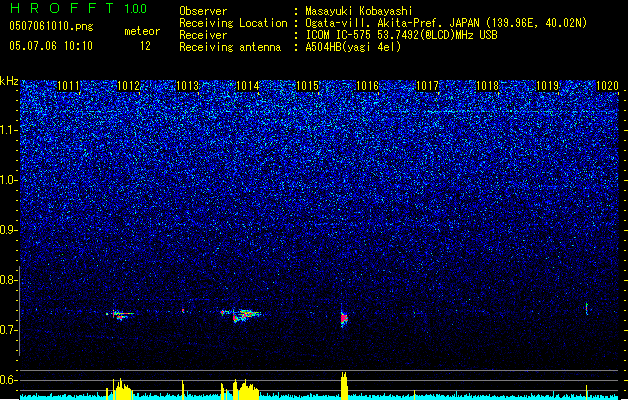Click the date stamp 05.07.06 10:10
This screenshot has height=400, width=629.
point(51,46)
